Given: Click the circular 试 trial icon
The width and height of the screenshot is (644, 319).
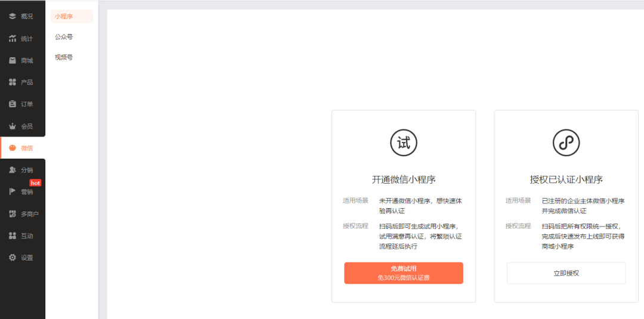Looking at the screenshot, I should tap(403, 143).
